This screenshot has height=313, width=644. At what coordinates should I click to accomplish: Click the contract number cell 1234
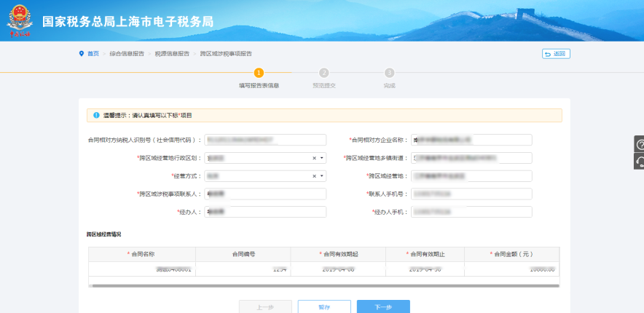tap(243, 269)
